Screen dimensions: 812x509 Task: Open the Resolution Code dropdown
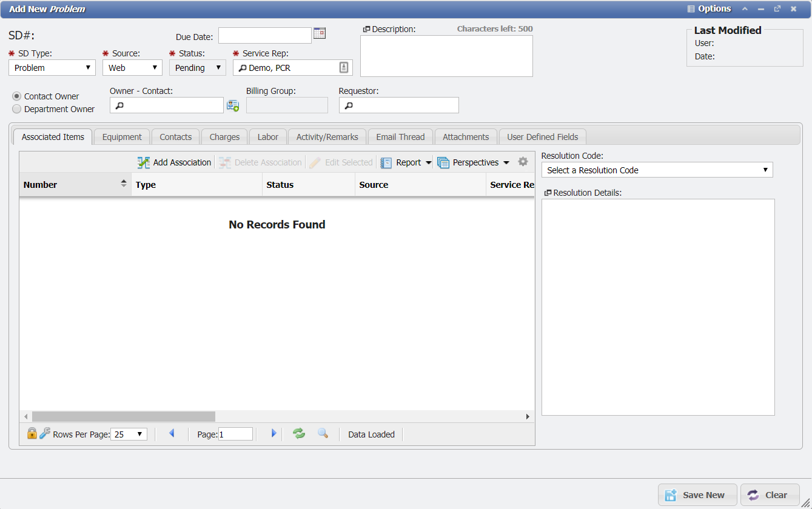[657, 170]
